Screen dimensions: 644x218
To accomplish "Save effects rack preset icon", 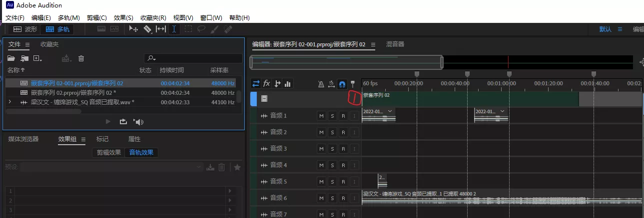I will tap(210, 167).
